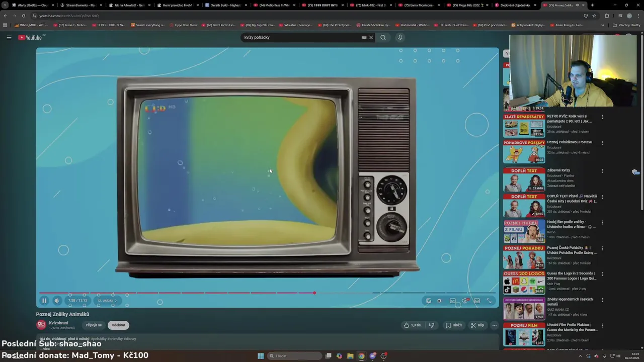The height and width of the screenshot is (362, 644).
Task: Open 'Poznej Pohádkovou Postavu' video title
Action: 570,142
